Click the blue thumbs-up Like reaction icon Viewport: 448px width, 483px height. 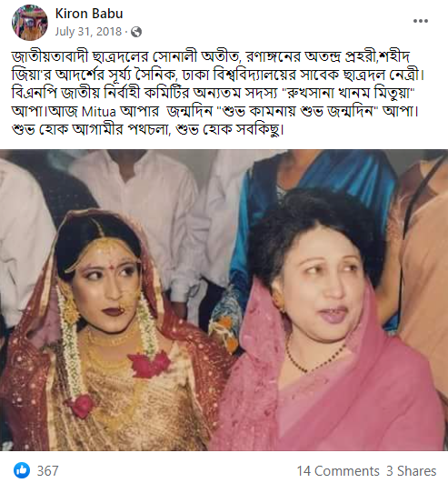pyautogui.click(x=22, y=470)
